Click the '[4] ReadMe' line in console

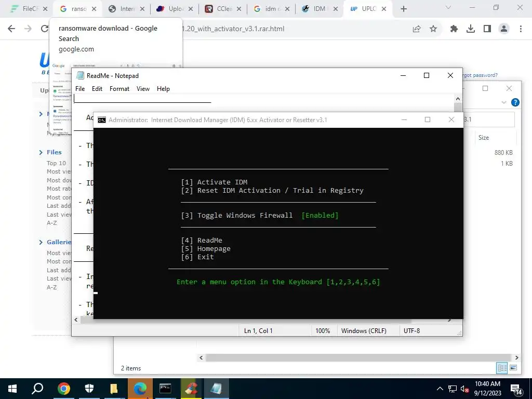click(x=202, y=240)
